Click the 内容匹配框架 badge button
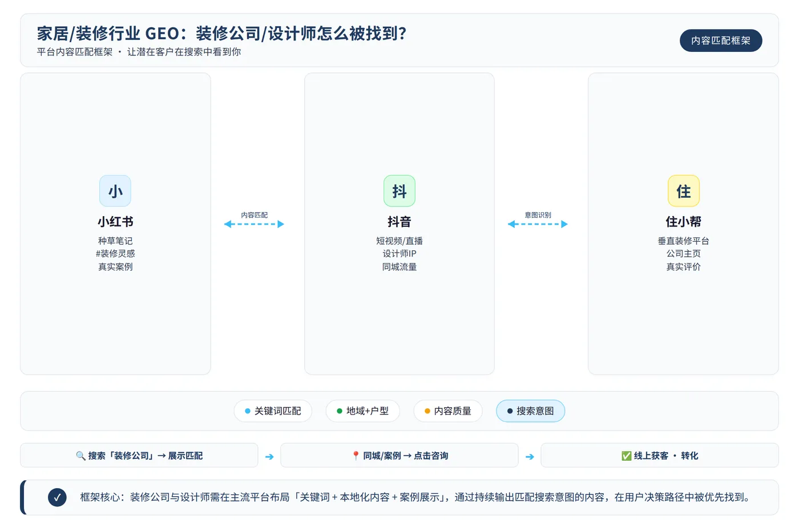 pos(721,40)
